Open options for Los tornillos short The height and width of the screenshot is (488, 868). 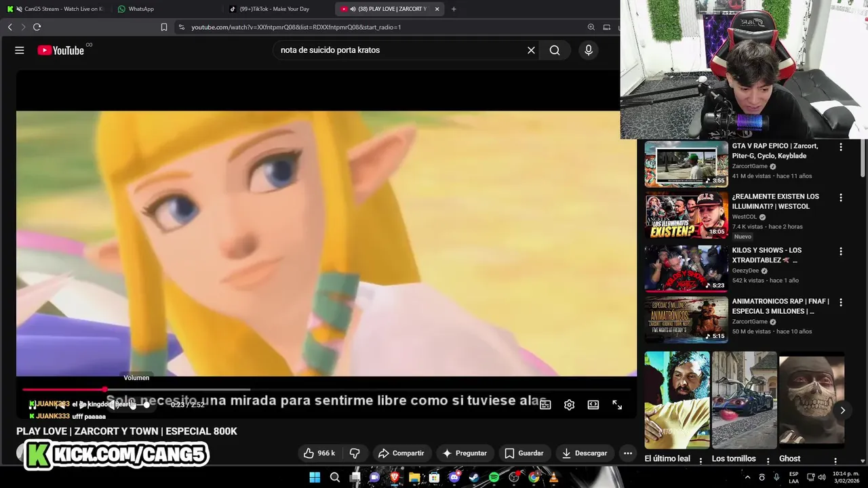pos(768,460)
